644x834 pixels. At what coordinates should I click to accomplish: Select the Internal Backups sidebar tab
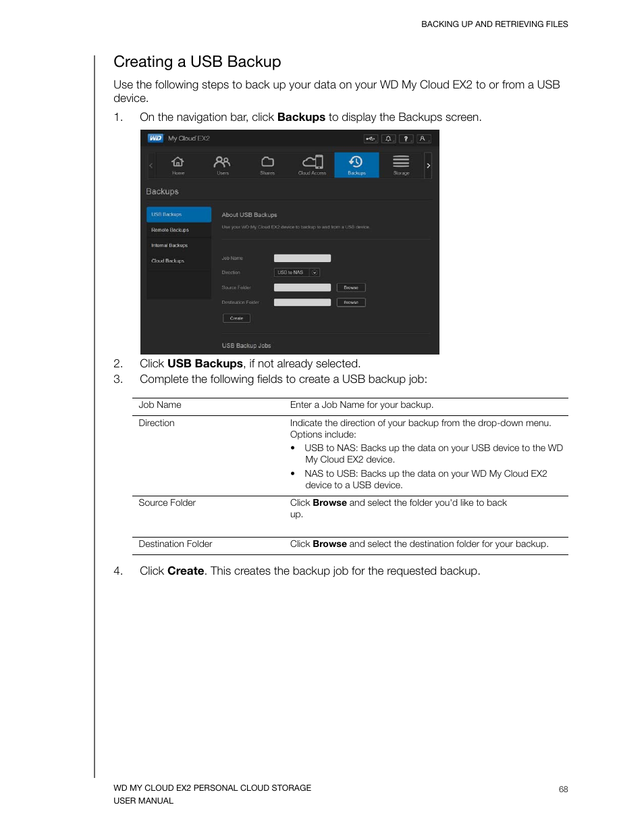pos(179,245)
